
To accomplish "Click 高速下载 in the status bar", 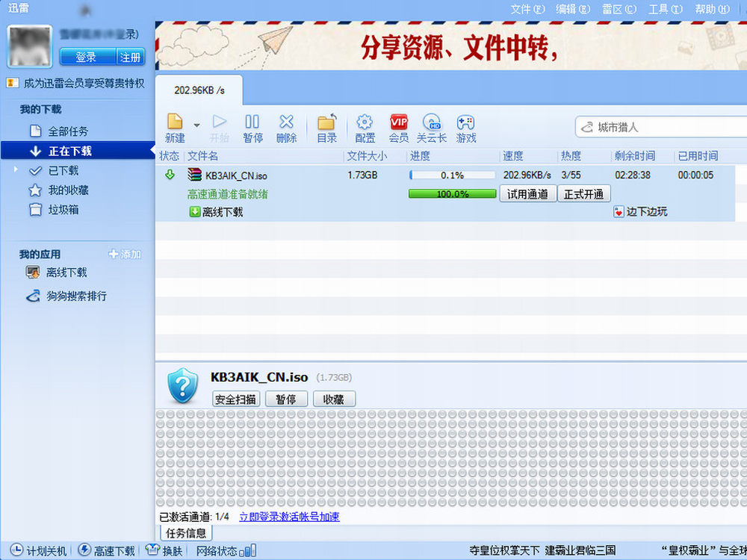I will (107, 550).
